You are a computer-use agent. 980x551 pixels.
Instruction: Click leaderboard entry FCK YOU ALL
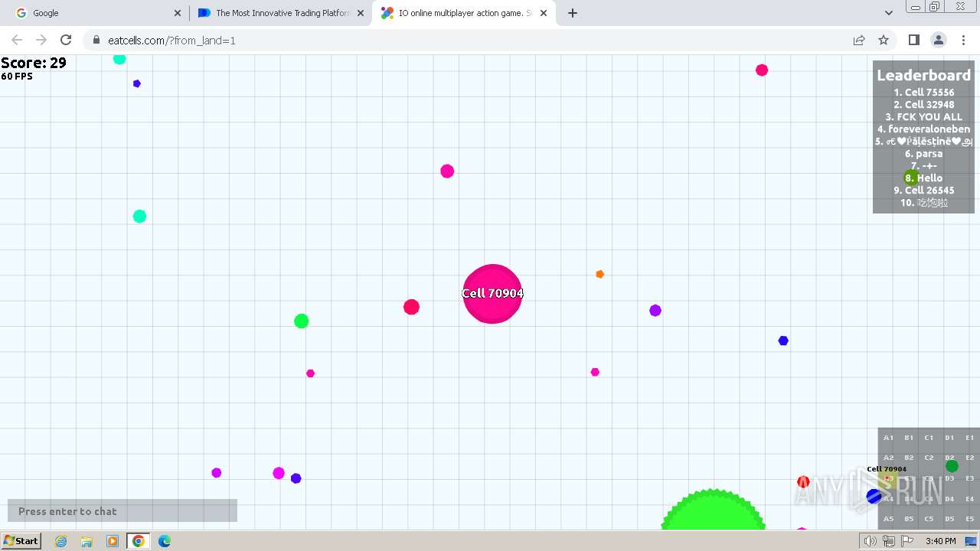[x=923, y=117]
